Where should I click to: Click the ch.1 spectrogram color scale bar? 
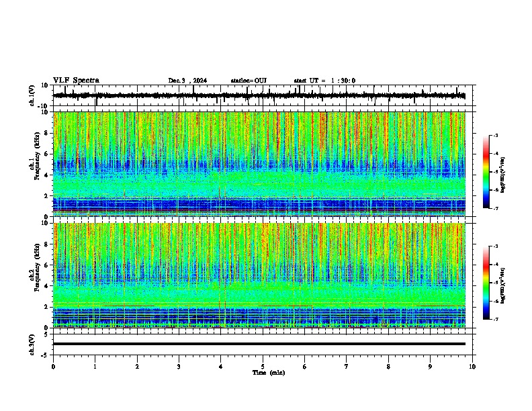click(x=486, y=171)
